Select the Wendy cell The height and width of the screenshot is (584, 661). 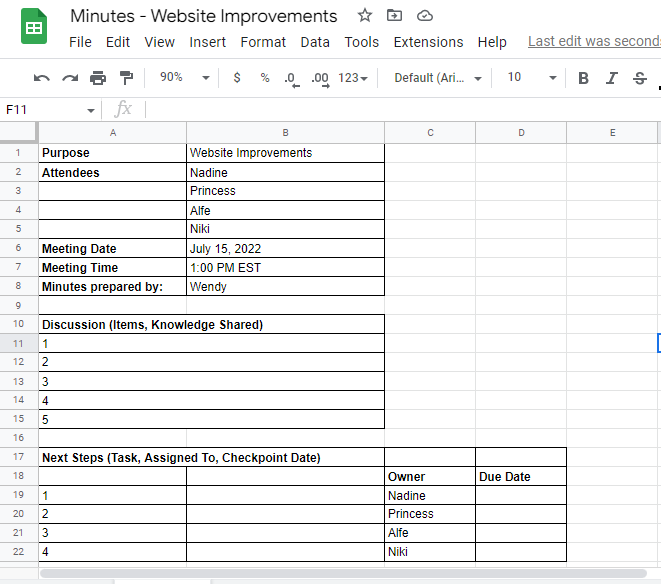(x=285, y=286)
